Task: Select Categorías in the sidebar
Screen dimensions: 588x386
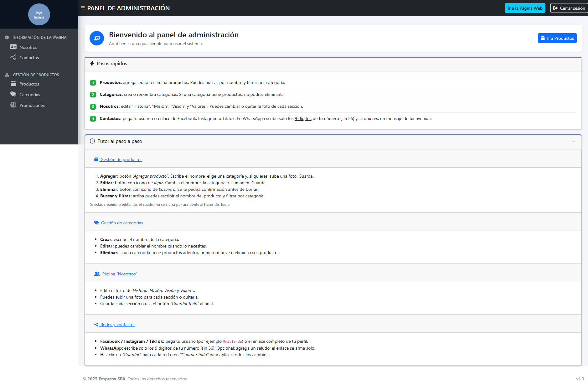Action: [x=30, y=95]
